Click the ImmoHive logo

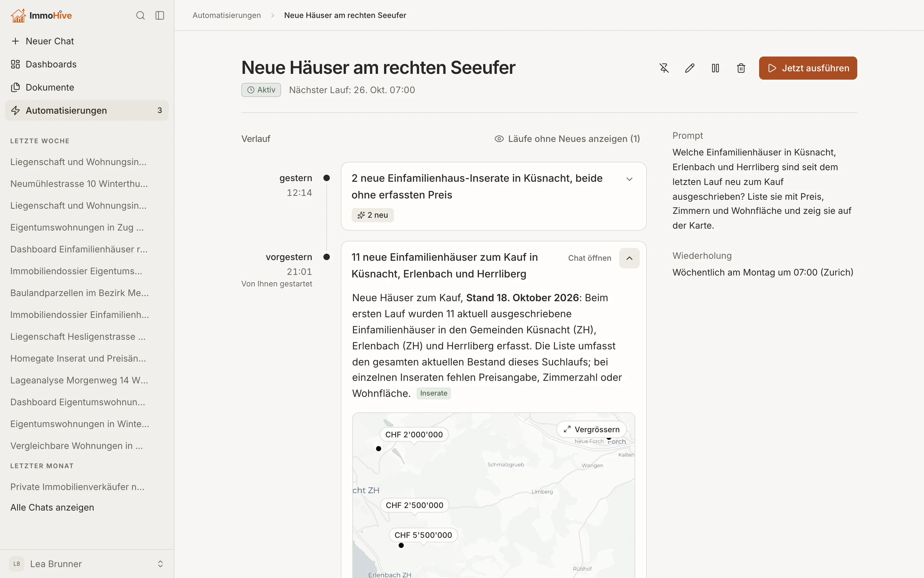point(41,15)
